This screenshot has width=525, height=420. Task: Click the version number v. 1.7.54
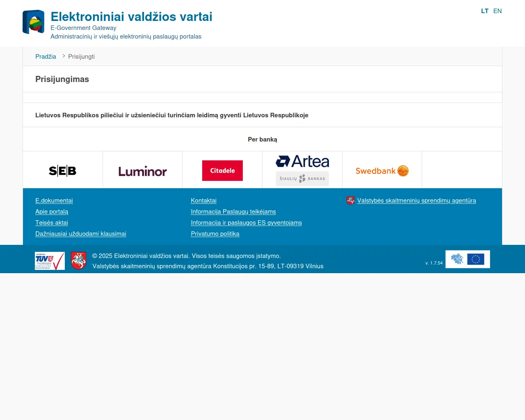click(434, 263)
